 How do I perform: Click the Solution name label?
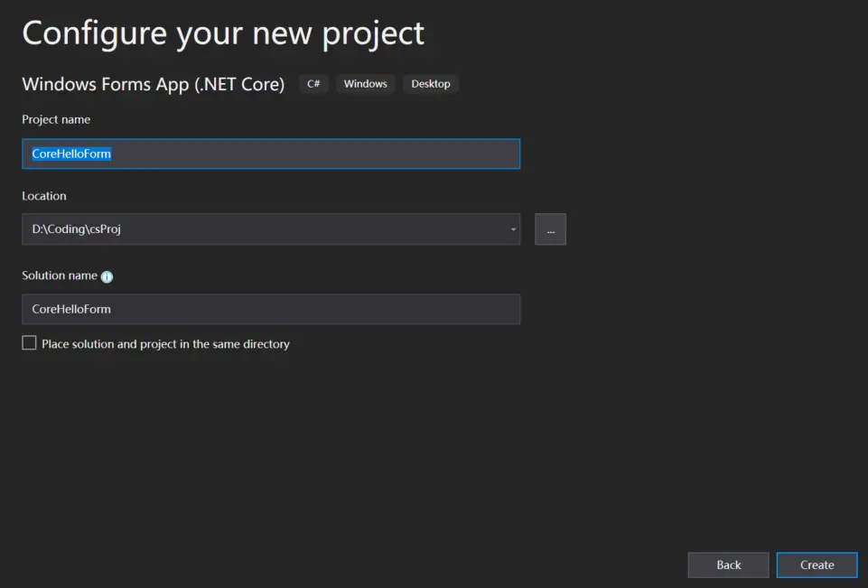[60, 275]
